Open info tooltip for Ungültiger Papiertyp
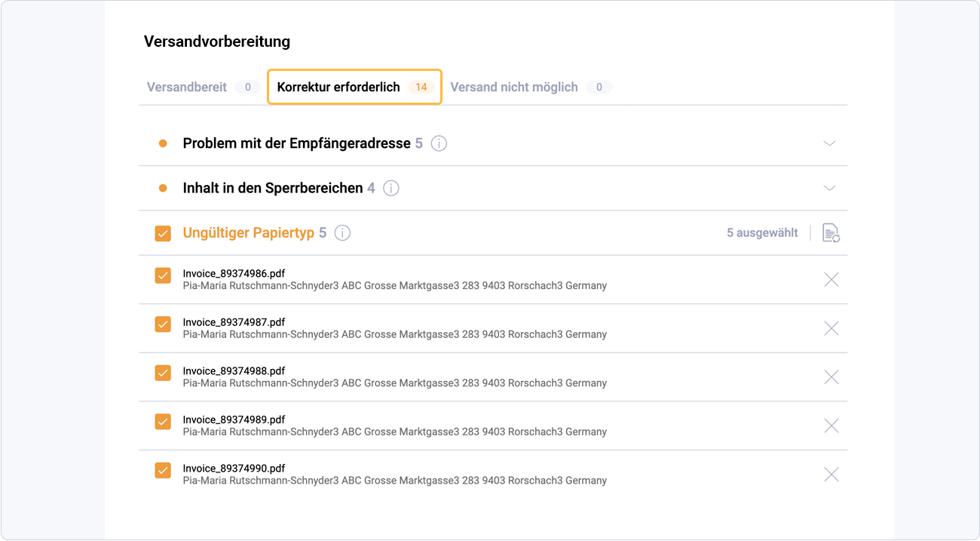The width and height of the screenshot is (980, 541). point(342,233)
